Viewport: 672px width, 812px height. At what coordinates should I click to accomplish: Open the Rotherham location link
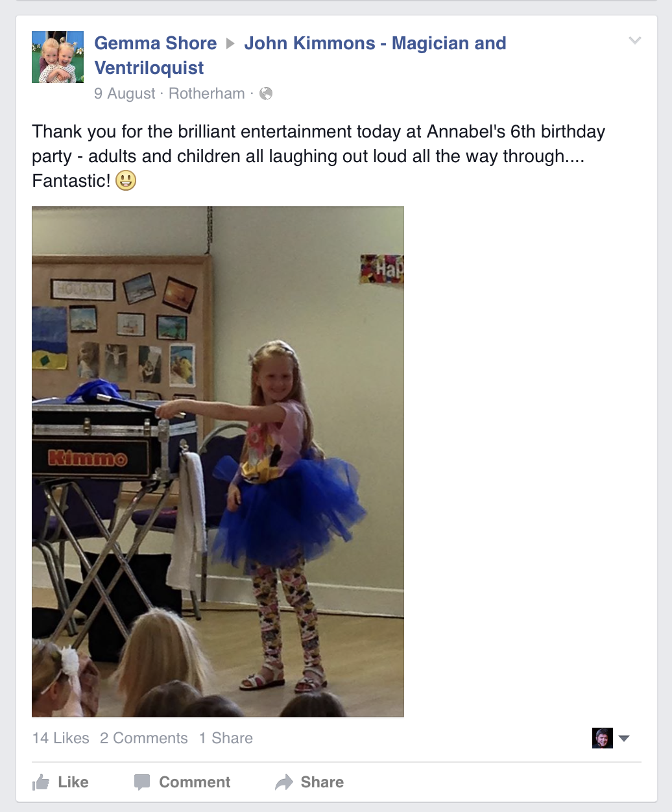(x=207, y=93)
